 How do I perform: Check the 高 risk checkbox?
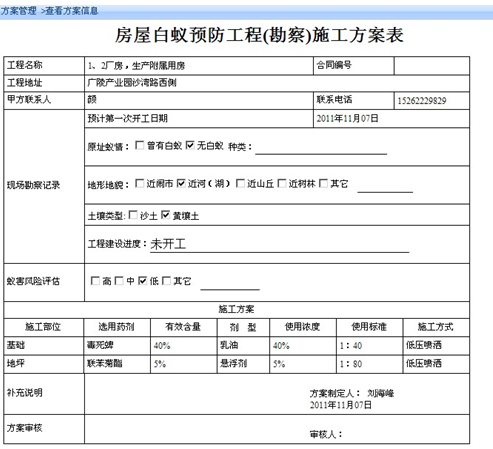[95, 281]
